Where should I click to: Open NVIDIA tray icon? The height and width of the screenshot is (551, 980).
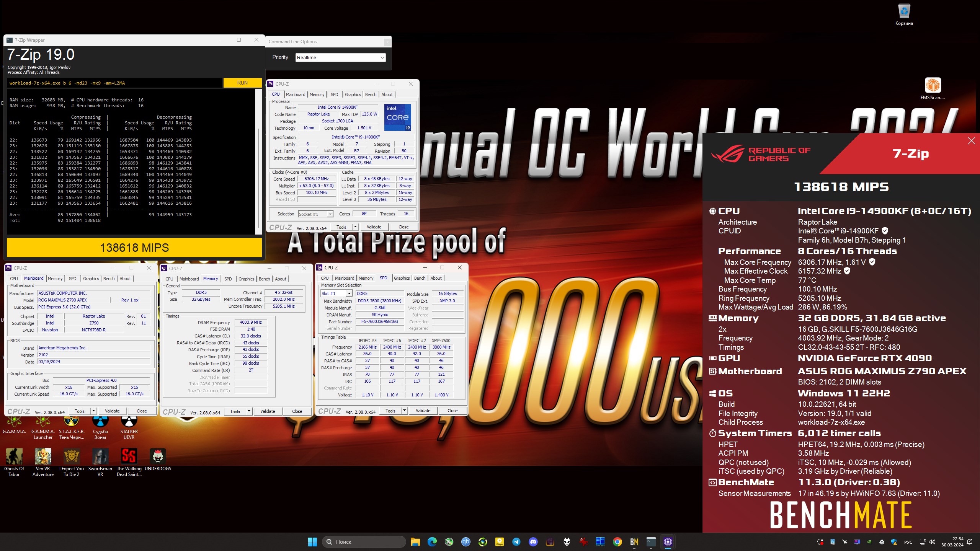[869, 542]
